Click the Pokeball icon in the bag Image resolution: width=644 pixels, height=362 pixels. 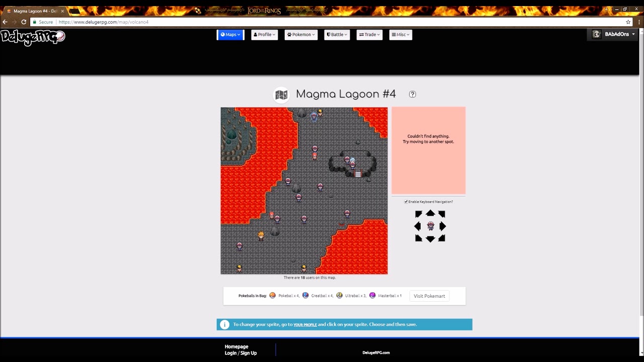pyautogui.click(x=273, y=296)
